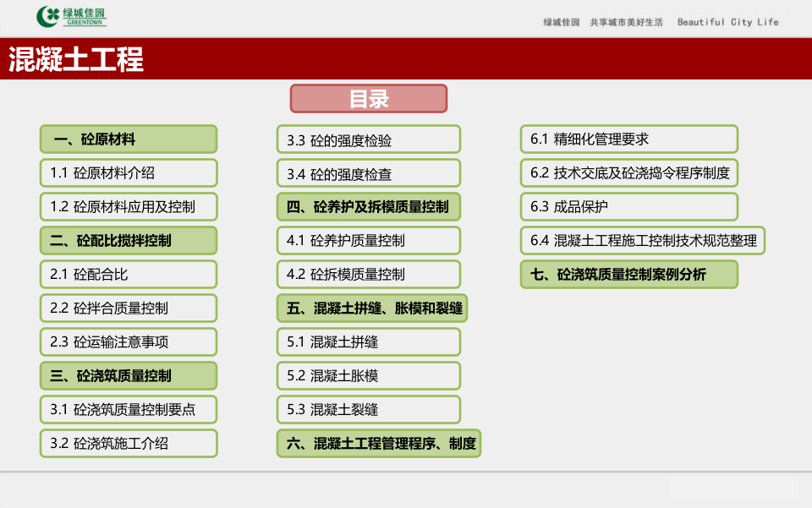Select 6.3 成品保护
The height and width of the screenshot is (508, 812).
(x=629, y=207)
